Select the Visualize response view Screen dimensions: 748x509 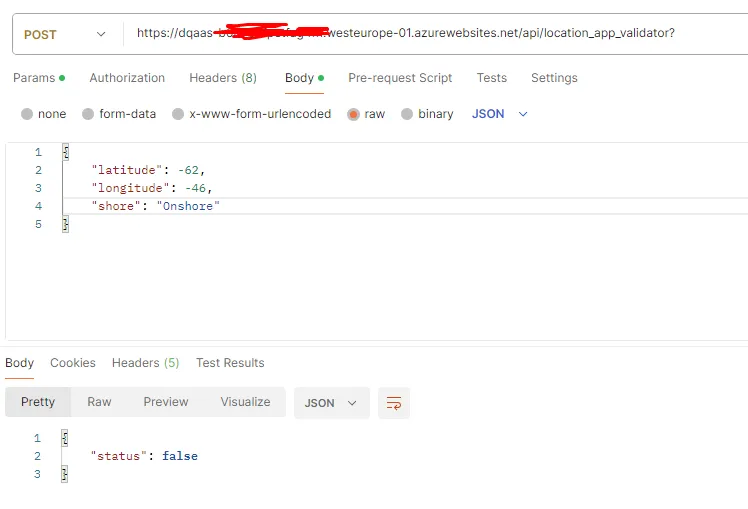[x=245, y=402]
